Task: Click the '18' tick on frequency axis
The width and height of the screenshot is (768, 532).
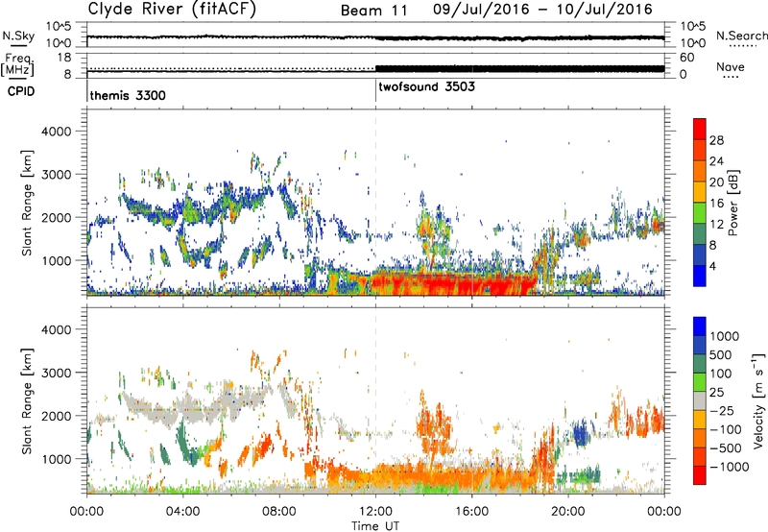Action: tap(64, 58)
